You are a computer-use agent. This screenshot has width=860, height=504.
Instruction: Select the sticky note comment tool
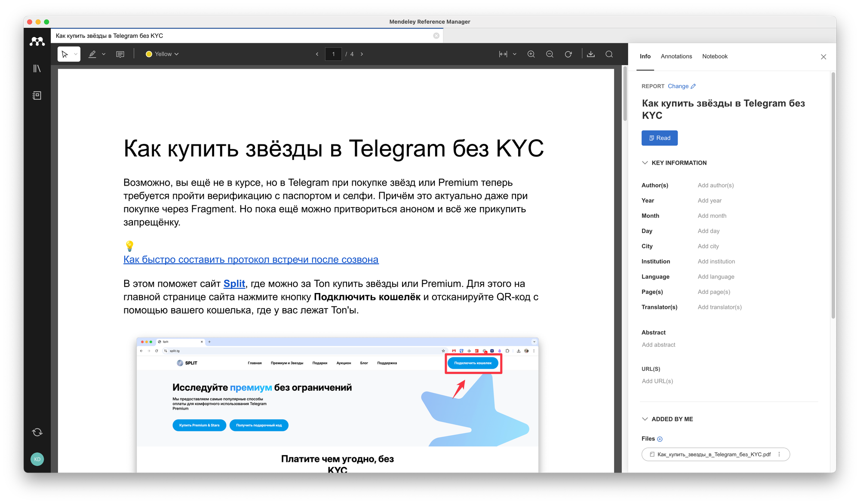(x=120, y=54)
